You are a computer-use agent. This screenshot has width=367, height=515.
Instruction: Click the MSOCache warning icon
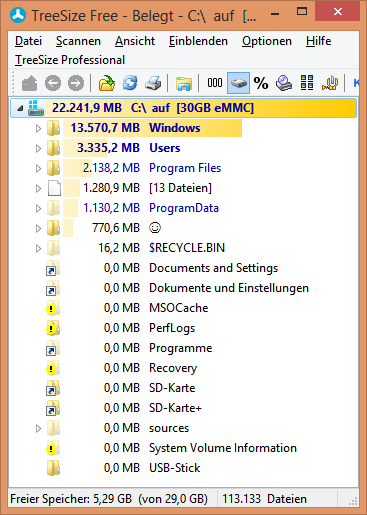tap(53, 308)
